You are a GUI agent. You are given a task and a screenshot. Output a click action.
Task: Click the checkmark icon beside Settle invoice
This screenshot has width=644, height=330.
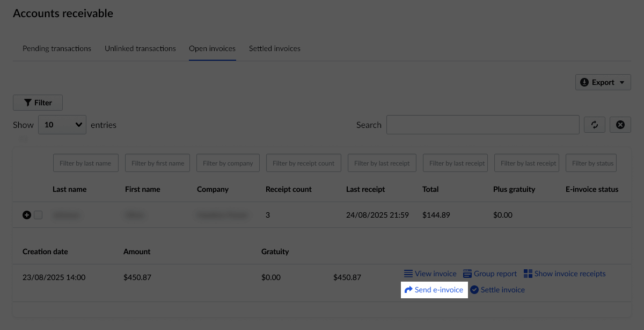pyautogui.click(x=474, y=290)
